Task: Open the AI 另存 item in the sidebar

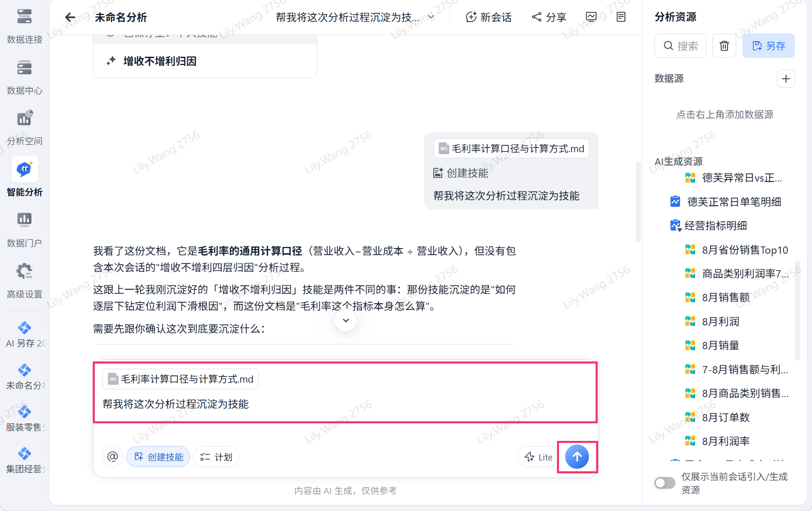Action: coord(24,335)
